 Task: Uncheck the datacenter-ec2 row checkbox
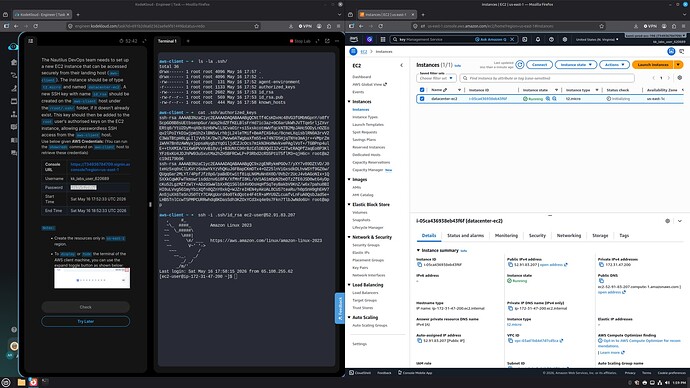click(422, 99)
